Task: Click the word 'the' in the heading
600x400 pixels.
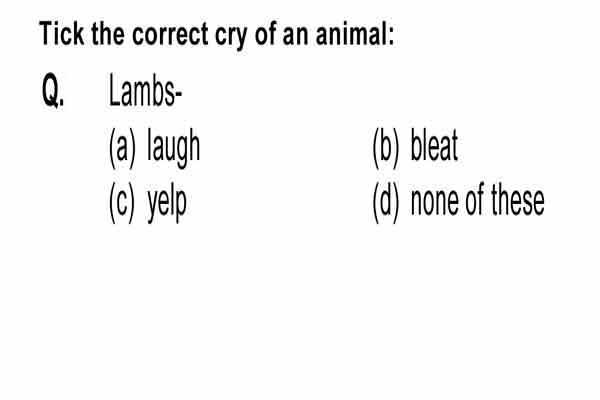Action: click(108, 34)
